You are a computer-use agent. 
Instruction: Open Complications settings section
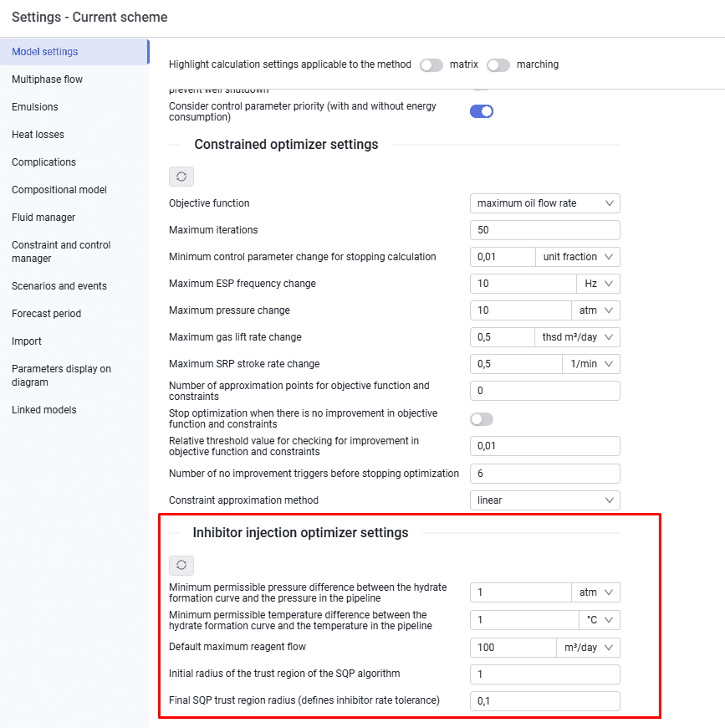(74, 162)
